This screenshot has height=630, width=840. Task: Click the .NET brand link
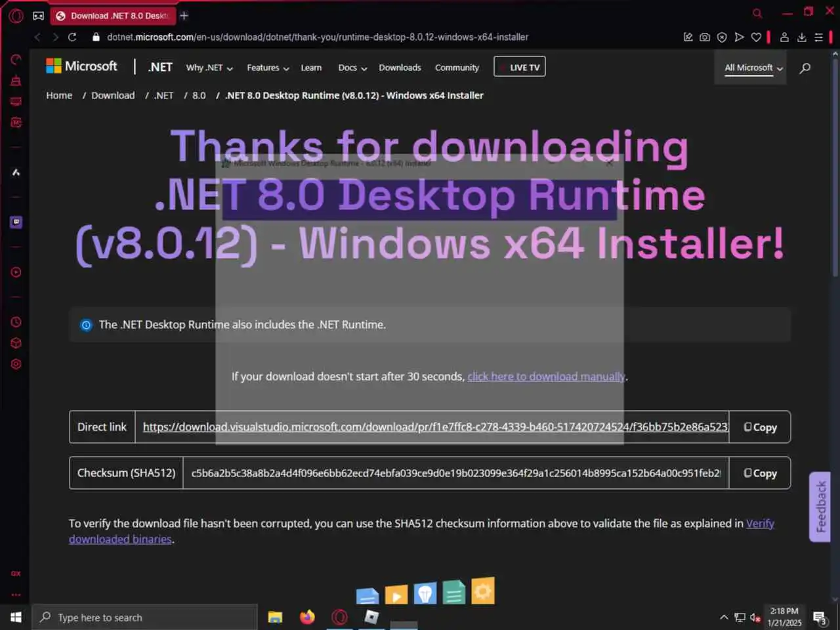pos(160,67)
